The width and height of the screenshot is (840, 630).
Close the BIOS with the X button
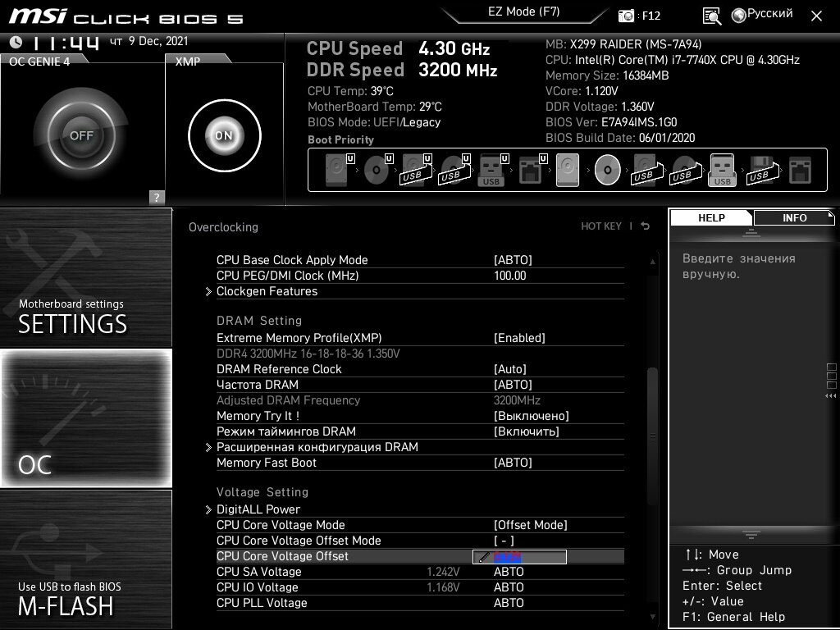click(x=816, y=16)
